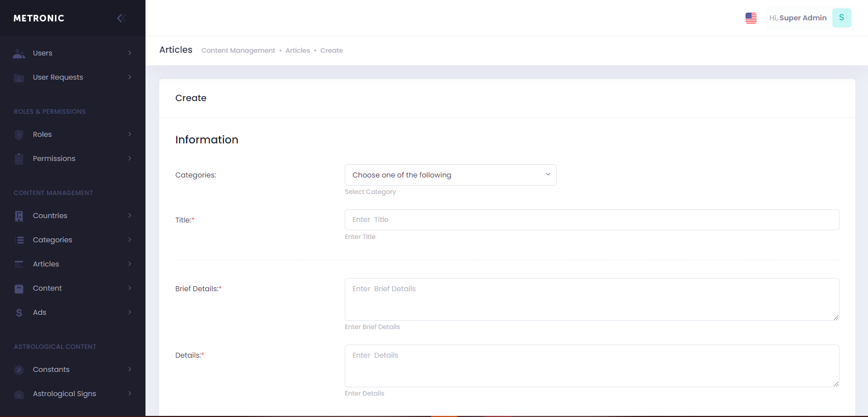Click the Categories list icon
The image size is (868, 417).
tap(19, 240)
